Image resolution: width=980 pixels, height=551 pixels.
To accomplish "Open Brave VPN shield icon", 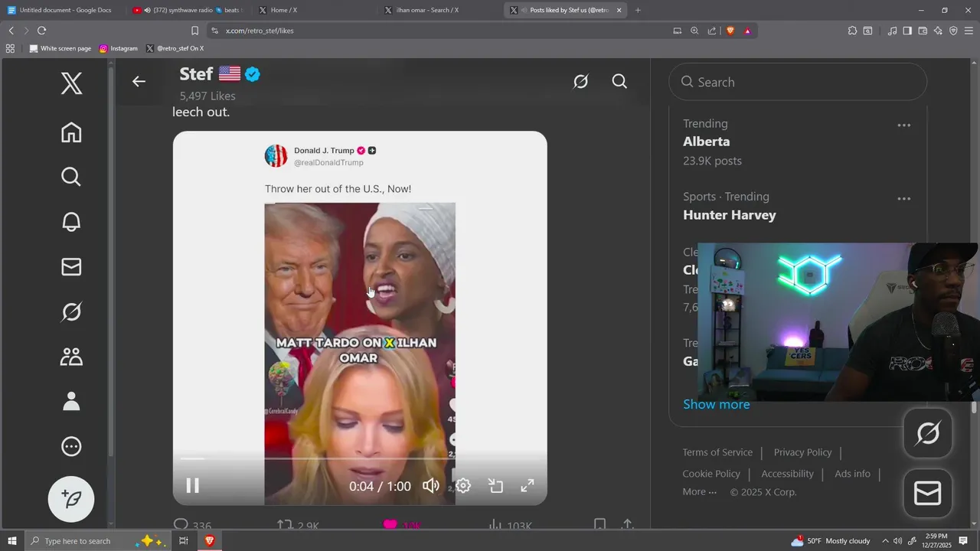I will 953,31.
